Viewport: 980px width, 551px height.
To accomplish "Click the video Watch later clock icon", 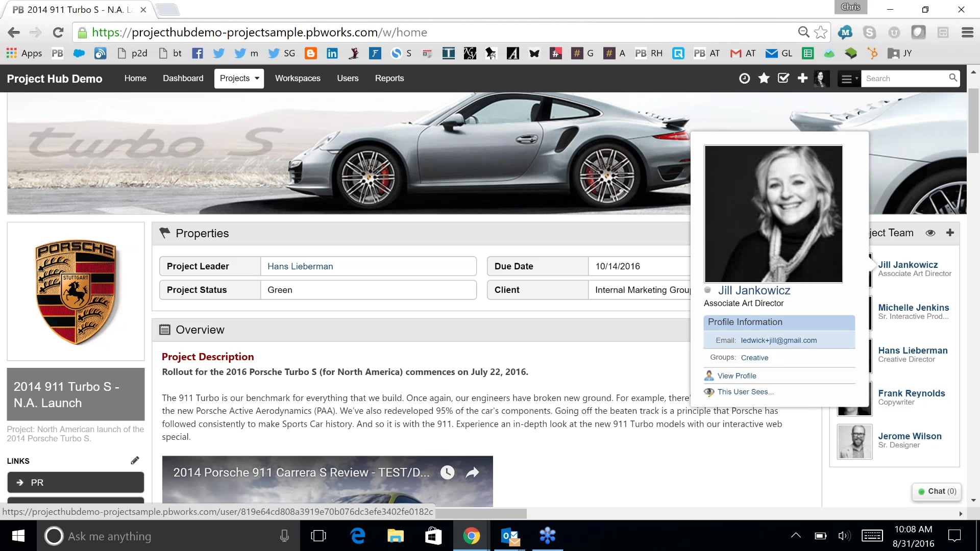I will [x=447, y=472].
